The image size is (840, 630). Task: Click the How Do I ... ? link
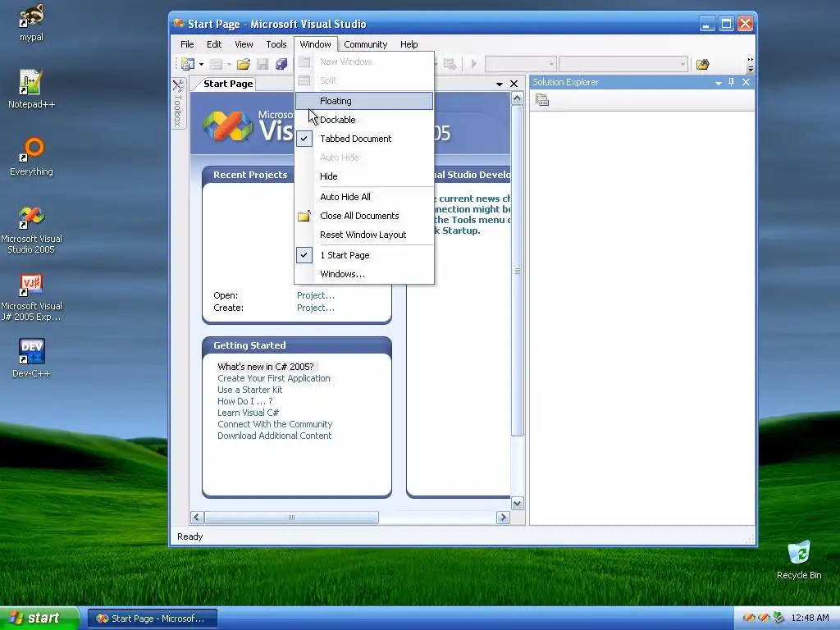[x=244, y=401]
